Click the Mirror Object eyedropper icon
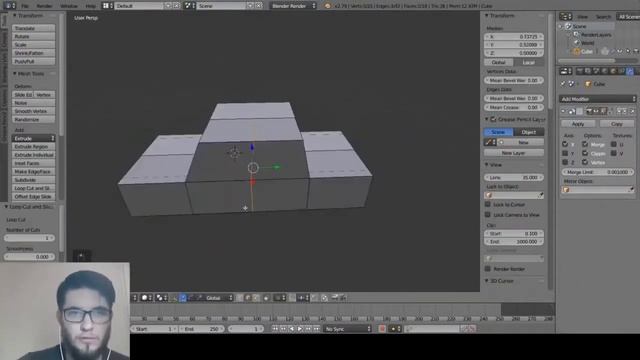This screenshot has width=640, height=360. coord(631,190)
